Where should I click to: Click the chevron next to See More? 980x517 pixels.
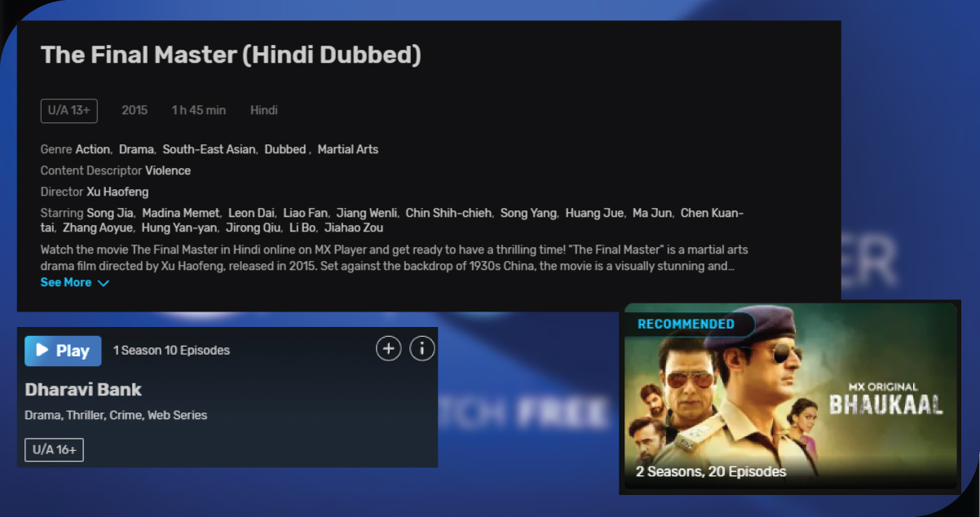tap(103, 283)
